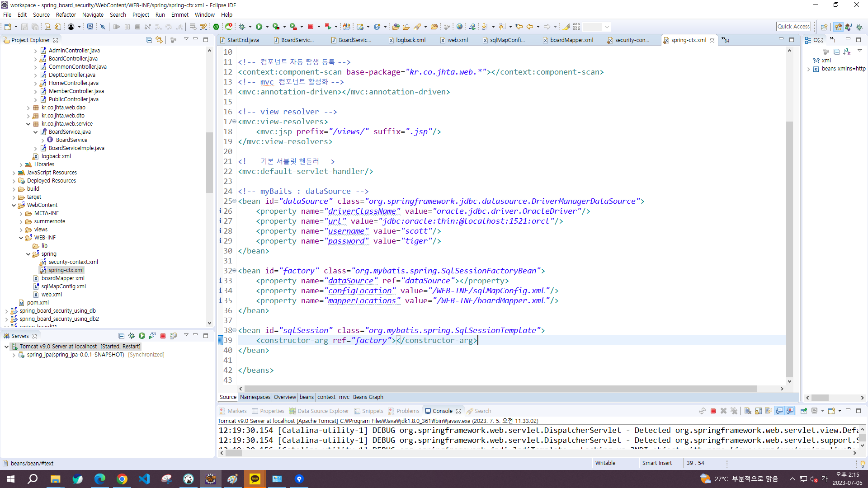Expand the kr.co.jhta.web.dao package
This screenshot has width=868, height=488.
(28, 108)
